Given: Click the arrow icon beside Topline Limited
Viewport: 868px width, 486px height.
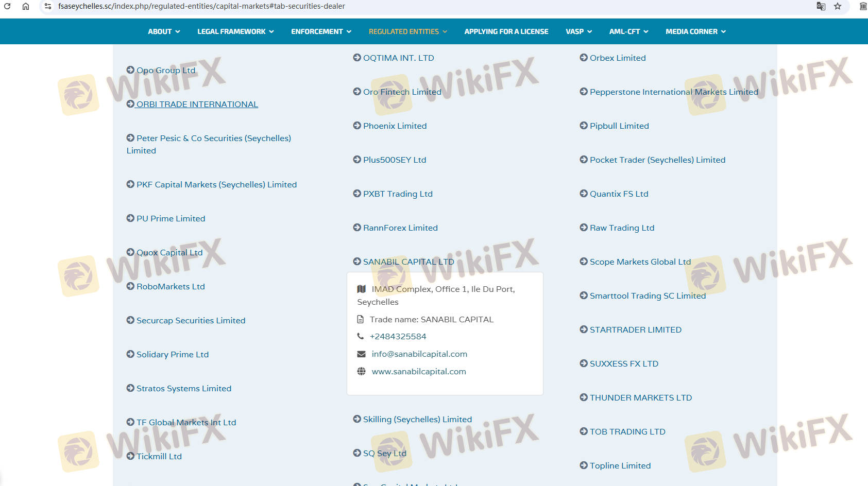Looking at the screenshot, I should pos(584,465).
